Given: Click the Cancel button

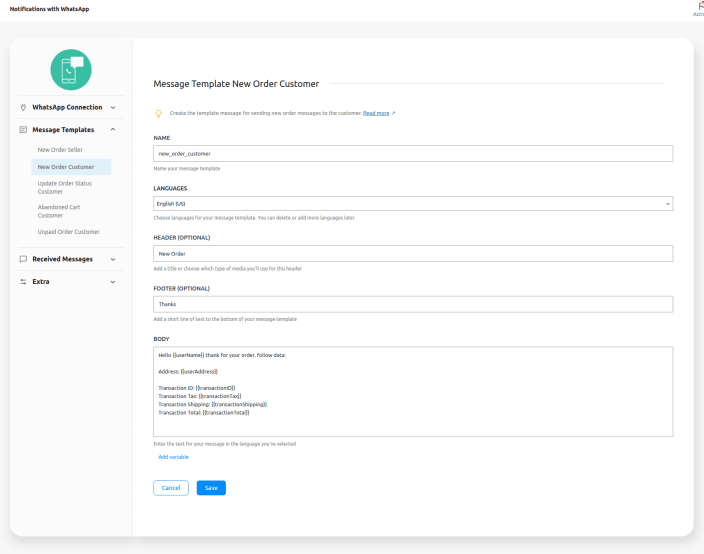Looking at the screenshot, I should pos(171,488).
